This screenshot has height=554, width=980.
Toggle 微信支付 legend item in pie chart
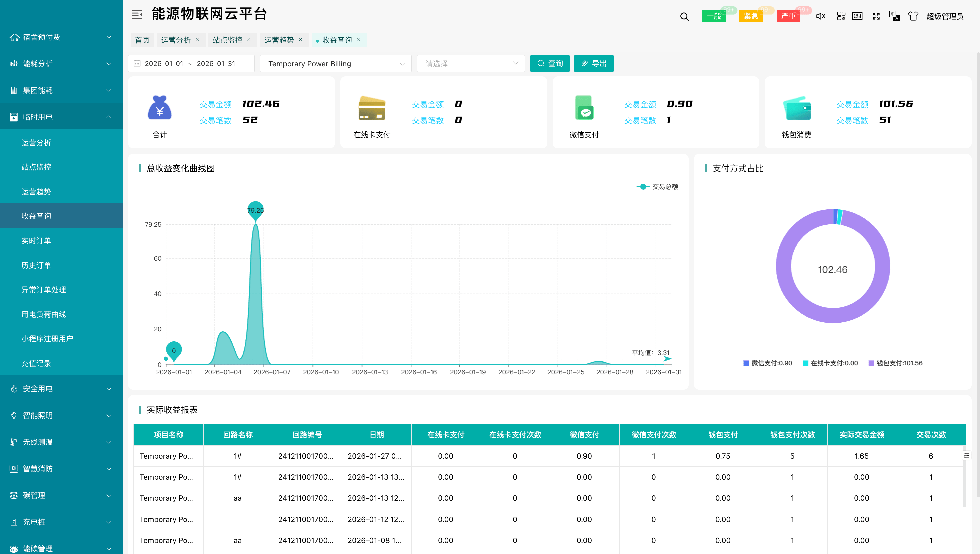tap(767, 363)
